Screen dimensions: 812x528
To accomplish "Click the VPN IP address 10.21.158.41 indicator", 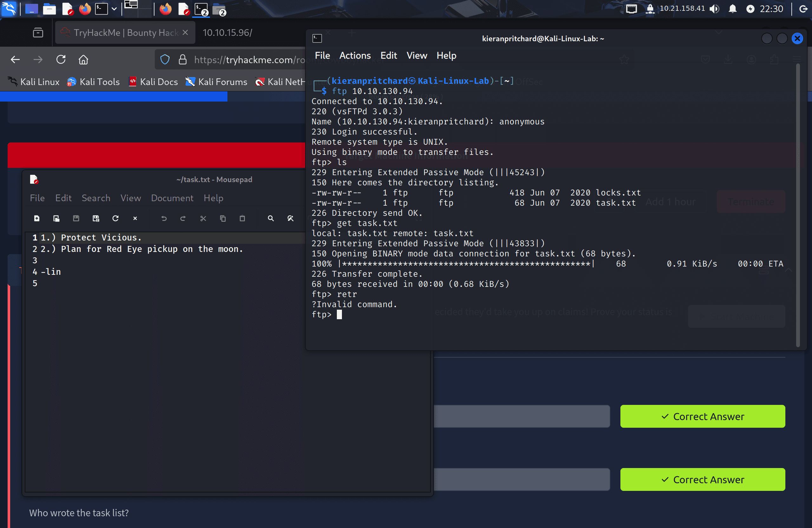I will click(x=682, y=9).
